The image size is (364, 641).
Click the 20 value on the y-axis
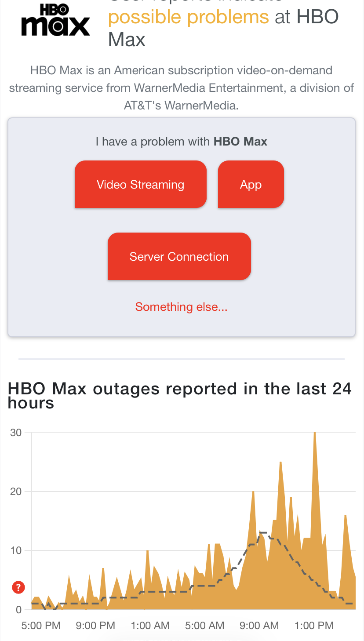coord(16,492)
